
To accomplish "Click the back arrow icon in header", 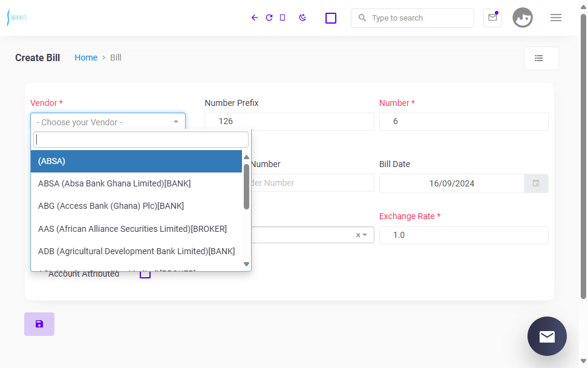I will point(255,18).
